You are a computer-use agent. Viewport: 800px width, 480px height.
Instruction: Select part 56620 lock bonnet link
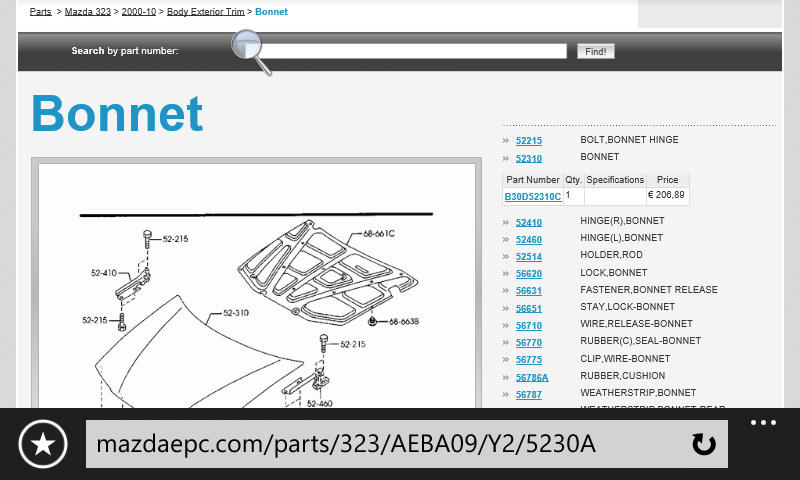(x=528, y=273)
